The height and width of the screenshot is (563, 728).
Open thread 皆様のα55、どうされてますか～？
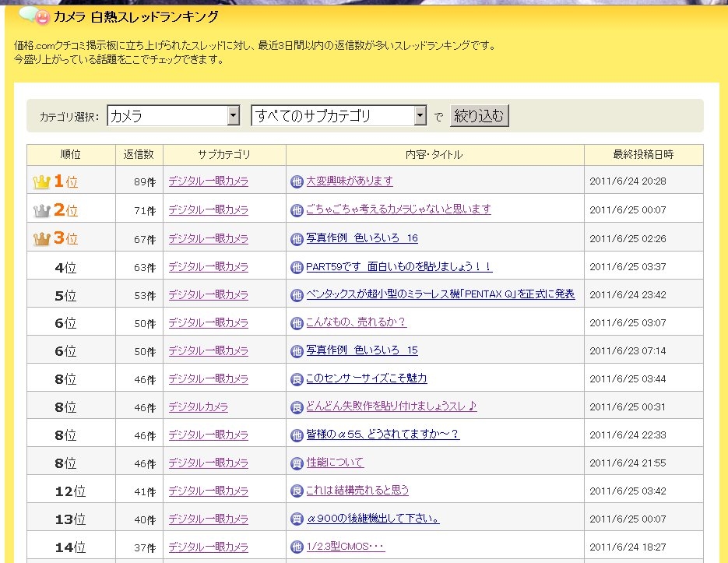[382, 435]
